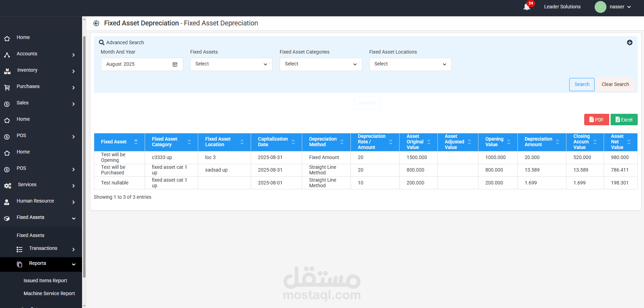The height and width of the screenshot is (308, 644).
Task: Open the Inventory menu item
Action: (x=27, y=70)
